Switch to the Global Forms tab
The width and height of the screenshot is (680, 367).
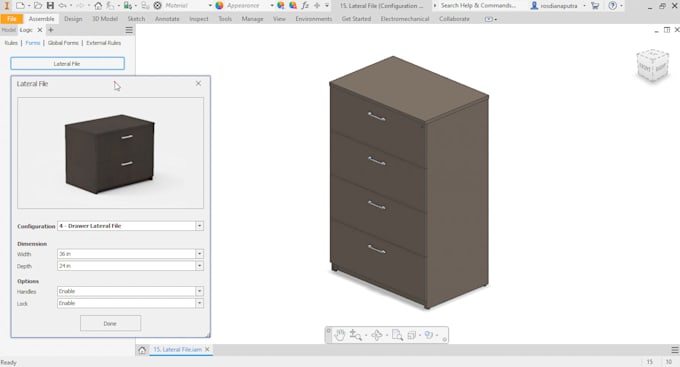click(x=63, y=43)
